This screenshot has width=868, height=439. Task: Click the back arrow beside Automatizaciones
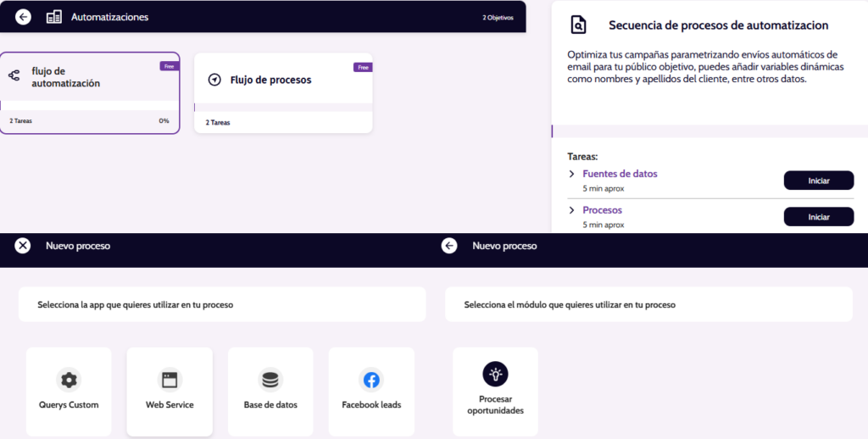(x=23, y=17)
